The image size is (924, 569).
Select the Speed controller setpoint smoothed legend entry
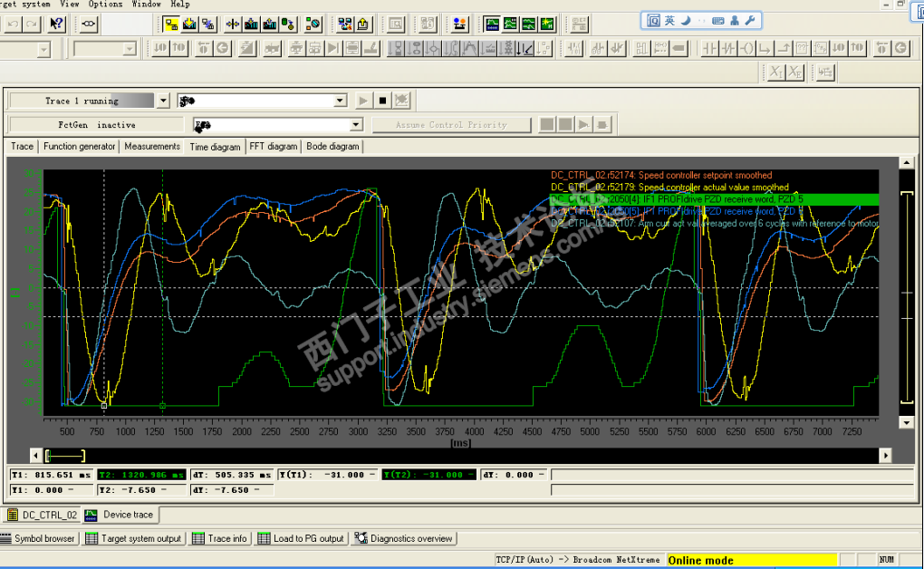(661, 175)
